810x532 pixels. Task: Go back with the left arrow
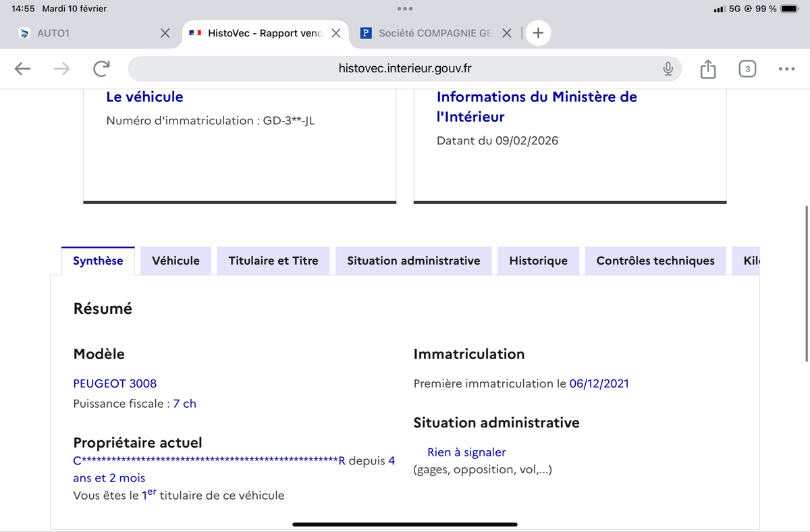pyautogui.click(x=23, y=68)
